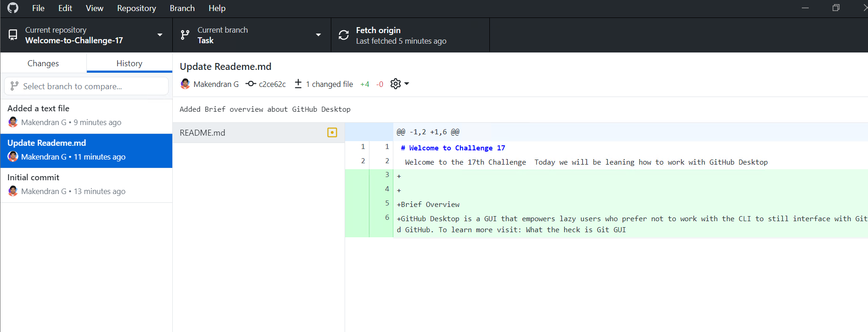868x332 pixels.
Task: Click avatar in Added a text file commit
Action: click(13, 122)
